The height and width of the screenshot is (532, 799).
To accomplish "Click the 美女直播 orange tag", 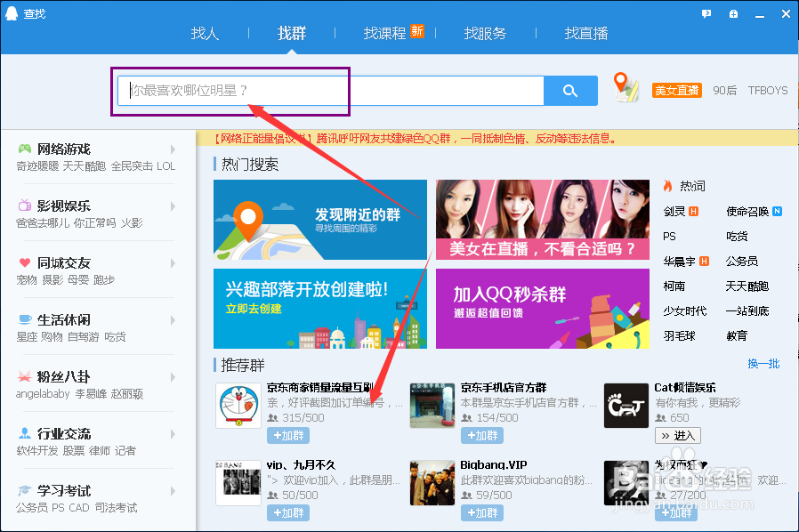I will coord(677,90).
